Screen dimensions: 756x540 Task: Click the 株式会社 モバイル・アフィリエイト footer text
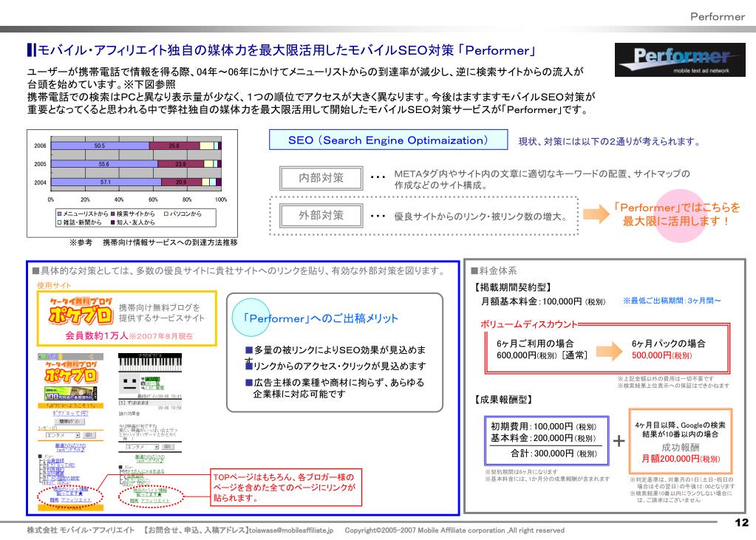81,530
